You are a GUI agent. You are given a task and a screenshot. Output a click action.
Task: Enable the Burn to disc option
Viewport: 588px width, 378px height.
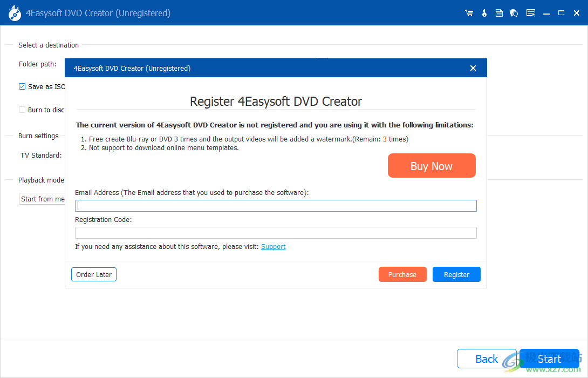[22, 110]
